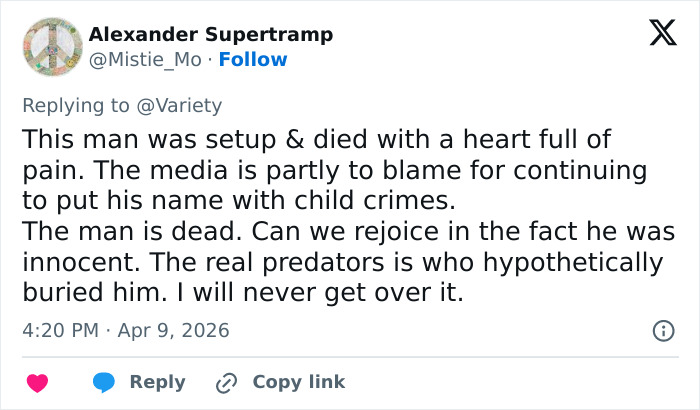Click the "innocent. The real predators" line
Image resolution: width=700 pixels, height=410 pixels.
342,263
